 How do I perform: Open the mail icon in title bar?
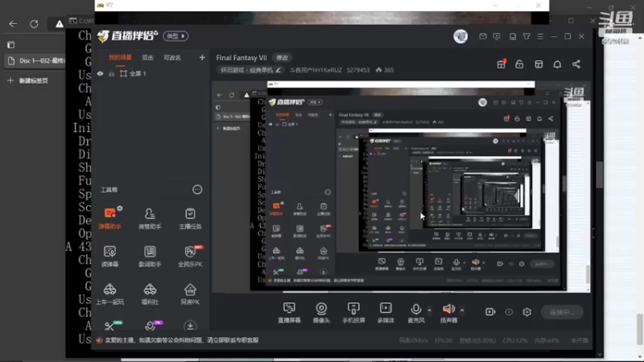point(482,36)
